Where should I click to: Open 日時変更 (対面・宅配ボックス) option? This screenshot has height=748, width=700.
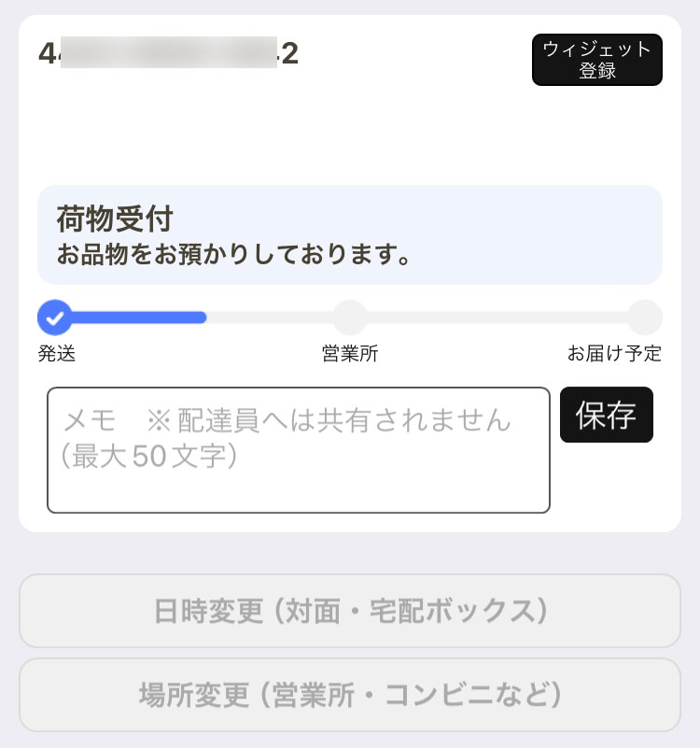click(x=350, y=611)
